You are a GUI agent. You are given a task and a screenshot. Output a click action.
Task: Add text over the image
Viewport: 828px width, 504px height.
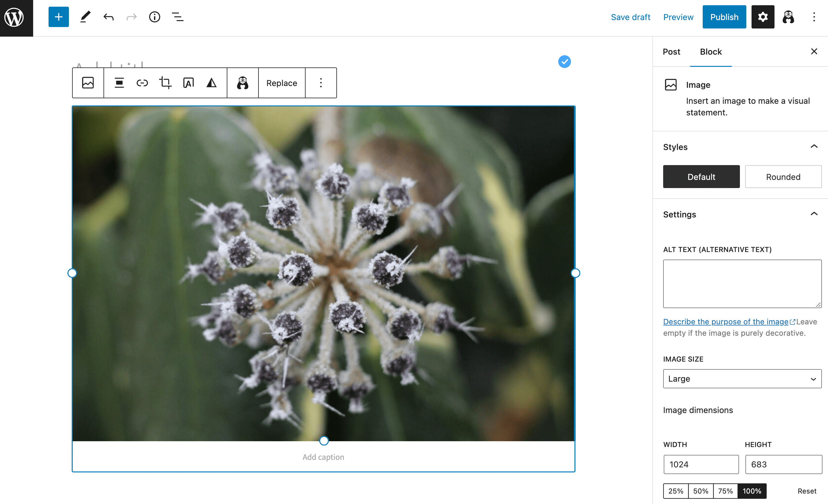click(x=188, y=83)
